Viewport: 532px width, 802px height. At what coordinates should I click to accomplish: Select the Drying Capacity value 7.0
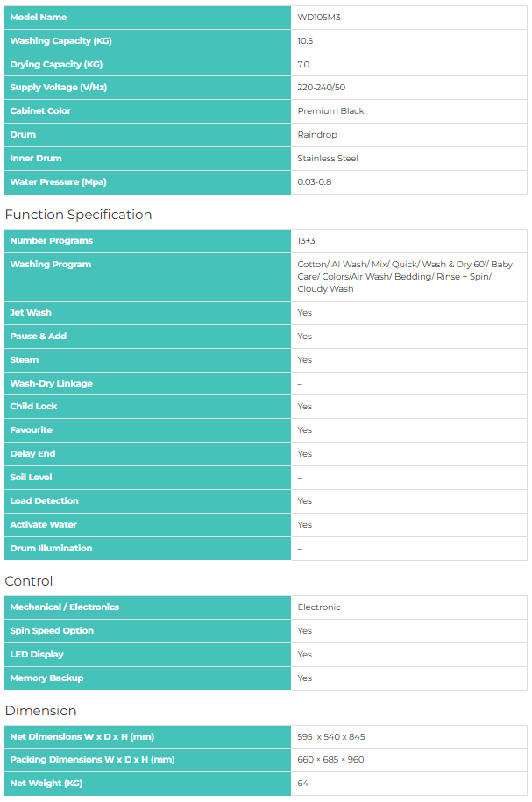pyautogui.click(x=304, y=65)
